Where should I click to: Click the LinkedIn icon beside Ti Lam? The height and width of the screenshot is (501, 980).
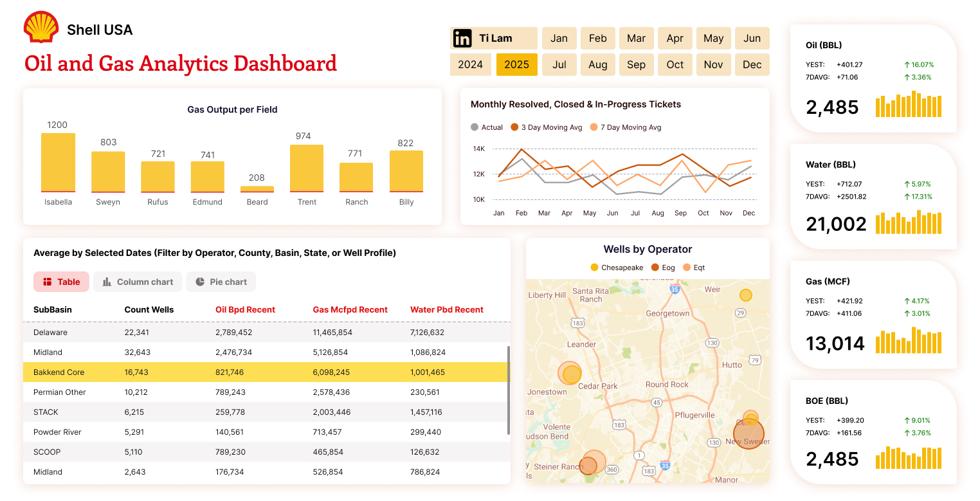pos(463,39)
